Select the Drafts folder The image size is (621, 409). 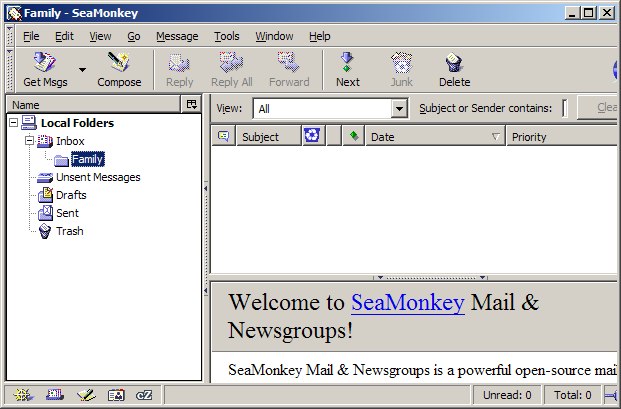click(x=71, y=195)
